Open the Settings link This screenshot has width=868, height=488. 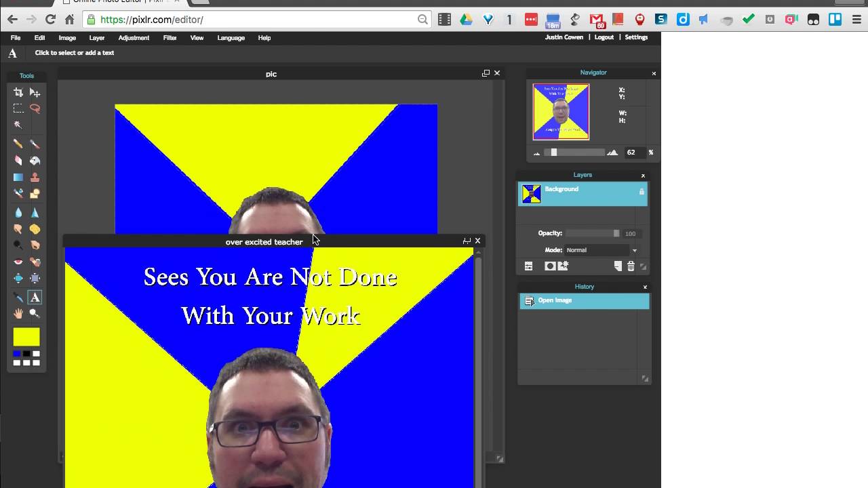coord(636,37)
